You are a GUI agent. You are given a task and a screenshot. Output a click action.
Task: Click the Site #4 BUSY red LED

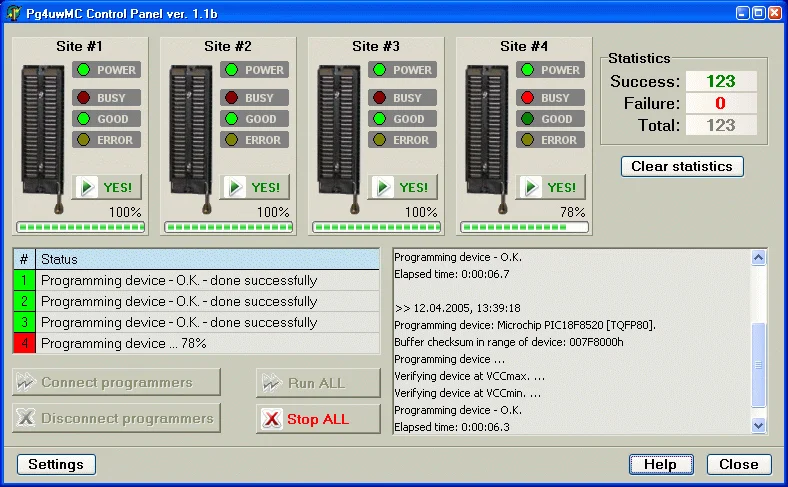528,98
